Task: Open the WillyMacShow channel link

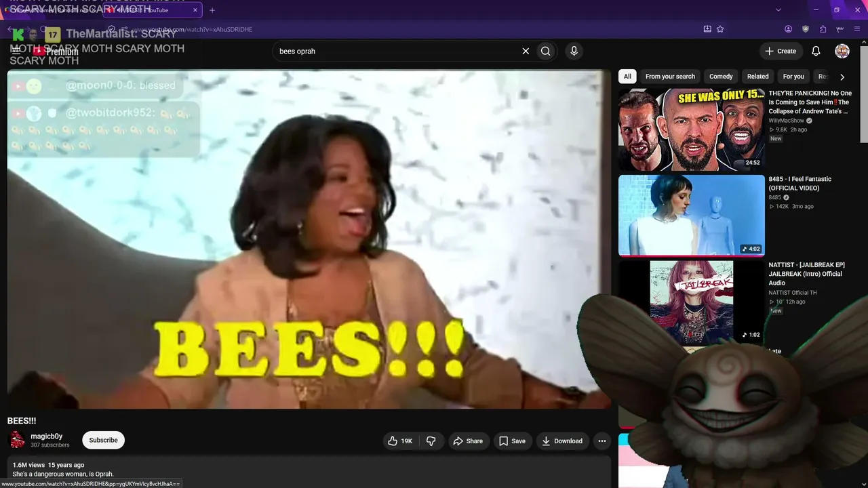Action: click(787, 121)
